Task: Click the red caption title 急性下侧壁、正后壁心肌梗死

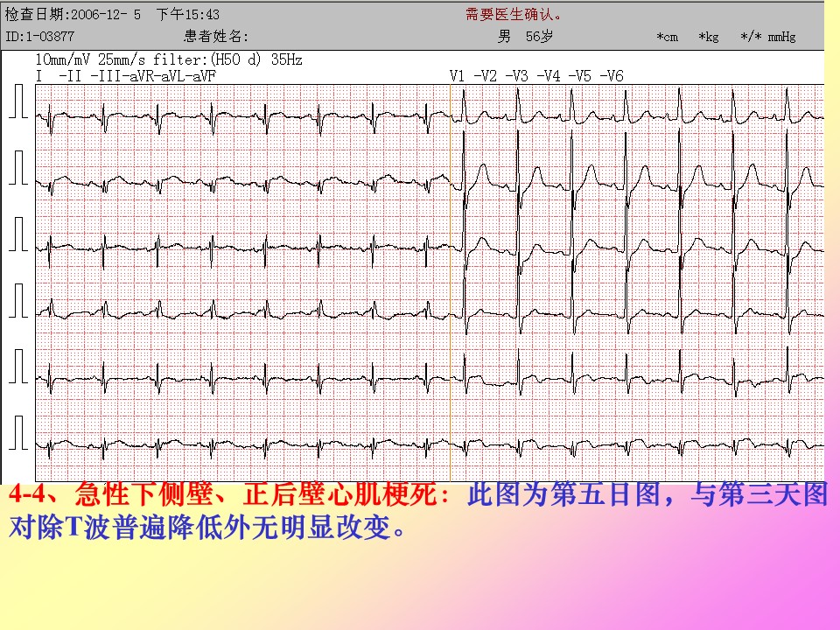Action: (256, 493)
